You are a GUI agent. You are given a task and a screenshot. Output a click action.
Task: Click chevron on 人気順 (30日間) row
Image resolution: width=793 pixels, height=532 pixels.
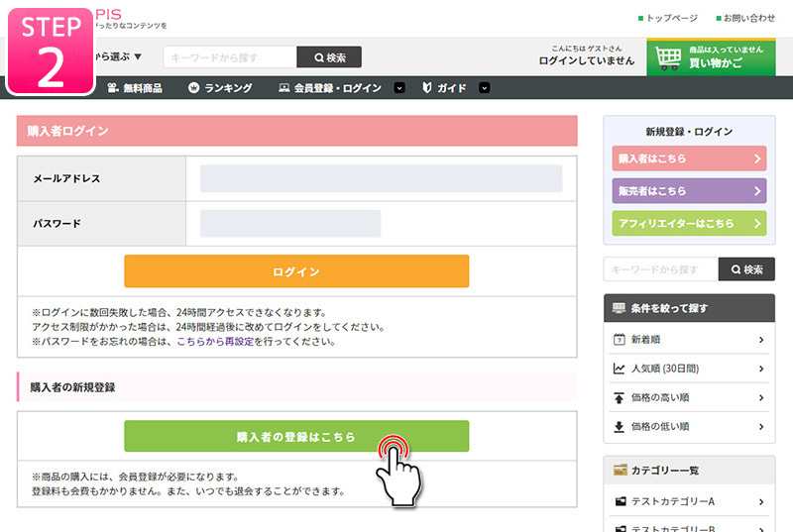point(761,369)
